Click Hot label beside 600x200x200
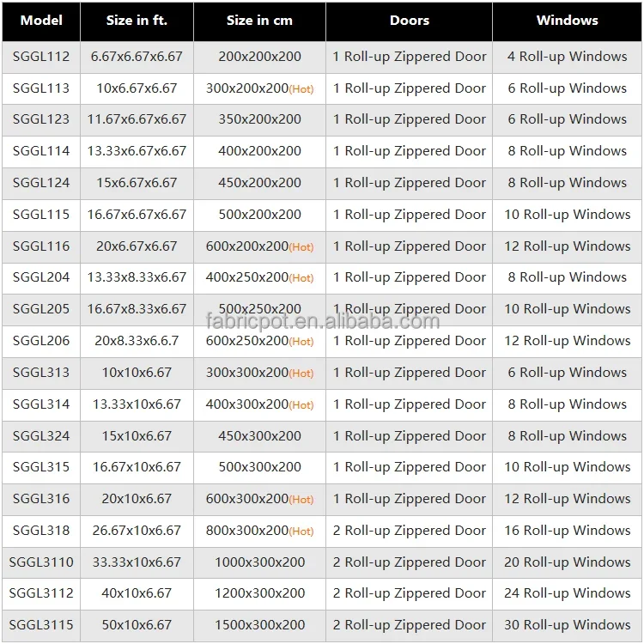 coord(301,246)
